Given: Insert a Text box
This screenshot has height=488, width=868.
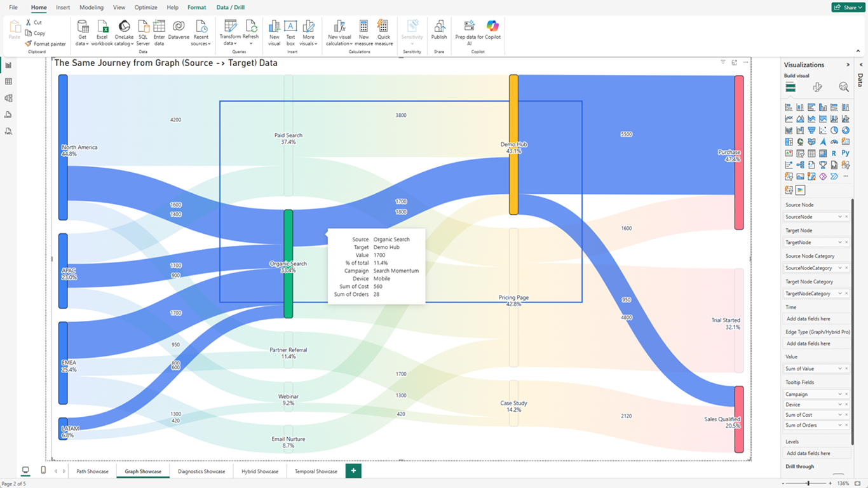Looking at the screenshot, I should tap(290, 32).
